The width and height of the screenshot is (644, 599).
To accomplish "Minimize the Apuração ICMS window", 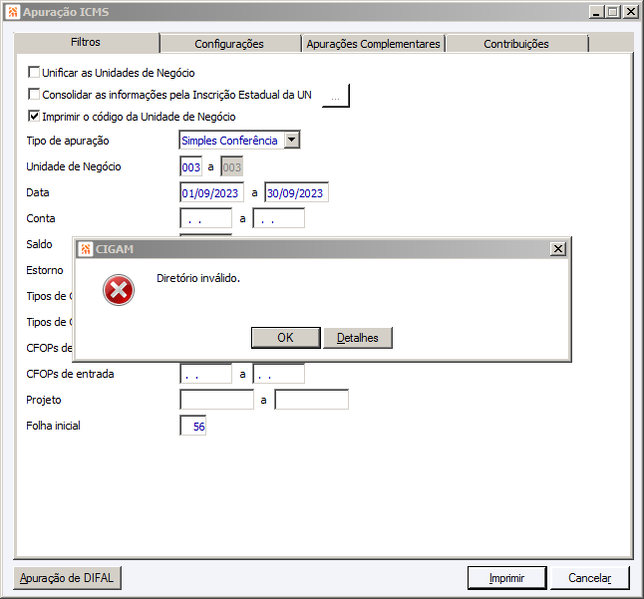I will click(x=596, y=12).
